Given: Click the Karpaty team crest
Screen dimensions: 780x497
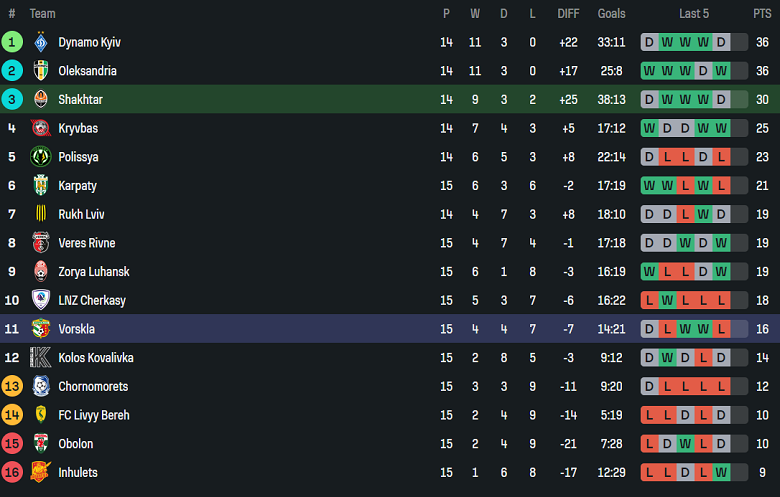Looking at the screenshot, I should (41, 186).
